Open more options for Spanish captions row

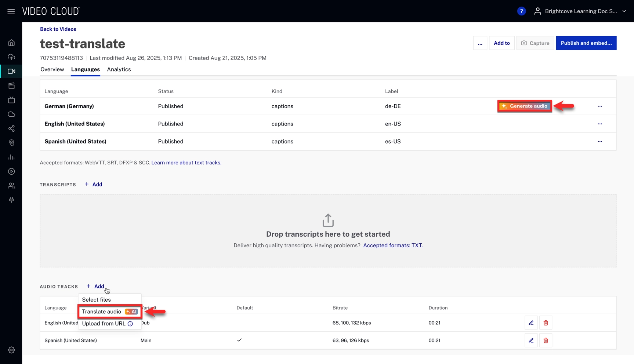tap(599, 142)
